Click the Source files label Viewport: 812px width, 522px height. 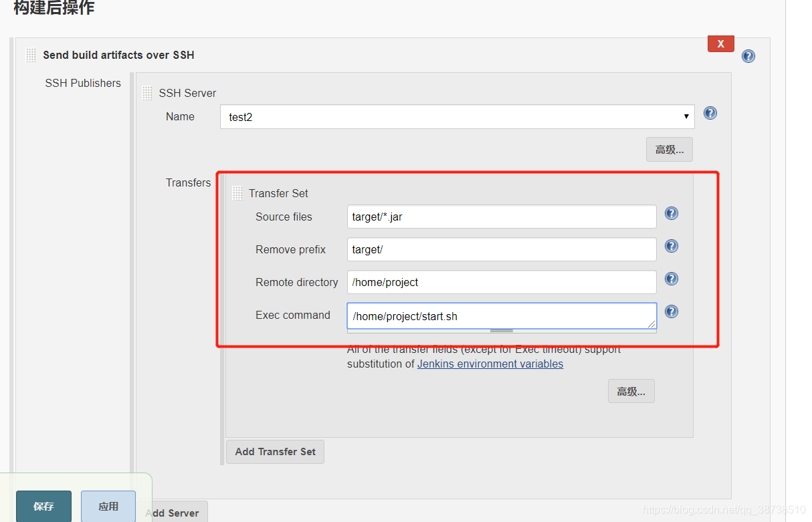tap(284, 217)
